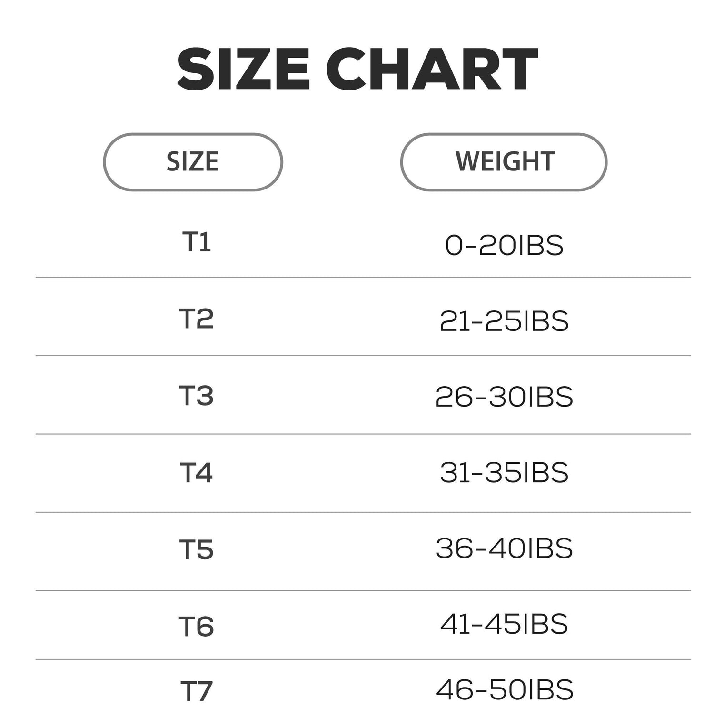
Task: Click the SIZE CHART title
Action: pos(357,70)
